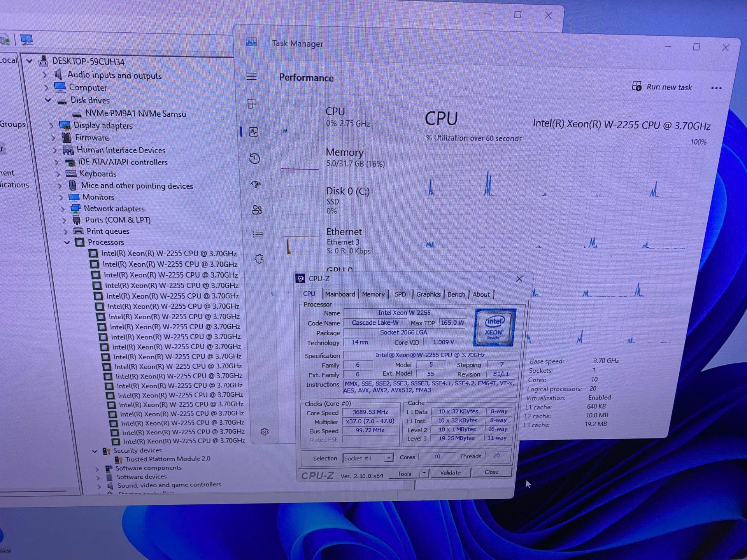Open Processes view in Task Manager sidebar
Viewport: 747px width, 560px height.
(253, 104)
